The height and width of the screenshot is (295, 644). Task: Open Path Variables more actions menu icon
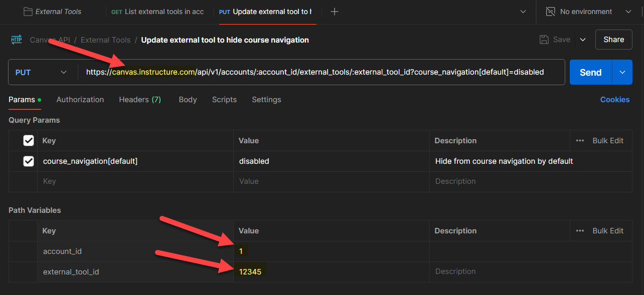[580, 231]
